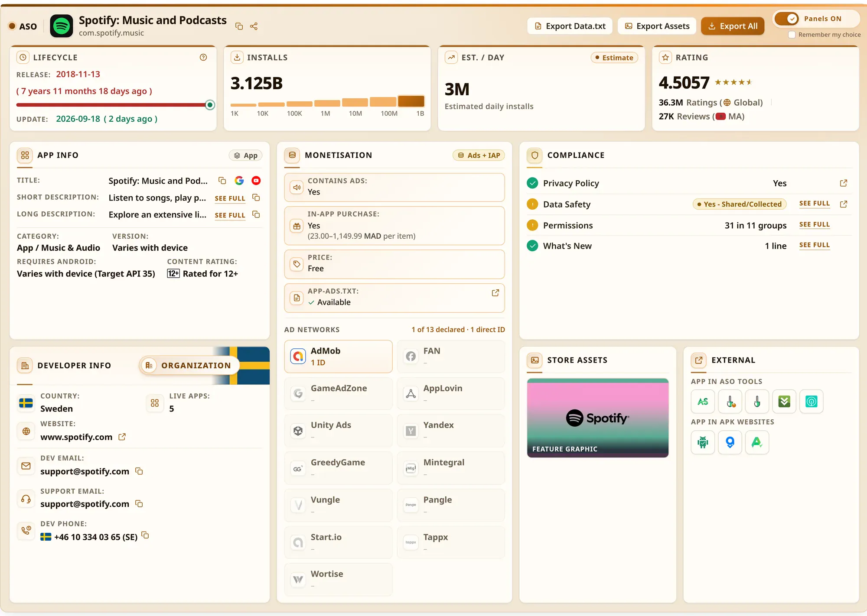Open the app-ads.txt external link
The height and width of the screenshot is (616, 867).
[495, 293]
